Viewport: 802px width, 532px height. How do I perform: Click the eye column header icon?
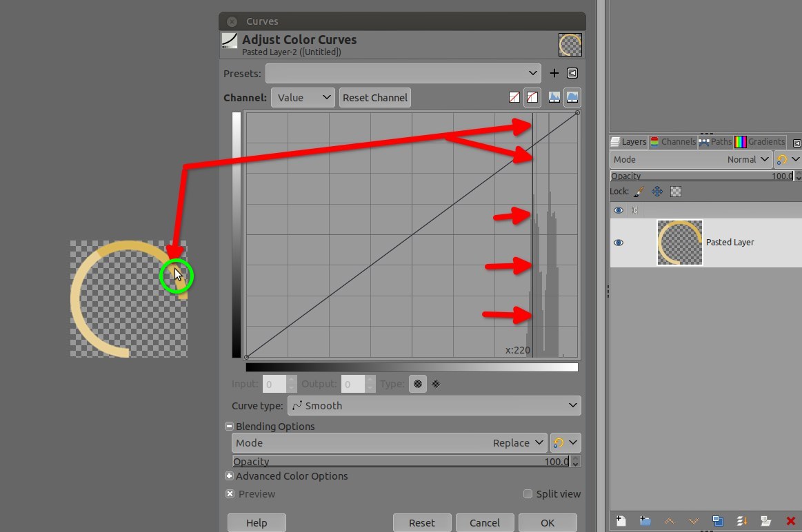pos(619,210)
